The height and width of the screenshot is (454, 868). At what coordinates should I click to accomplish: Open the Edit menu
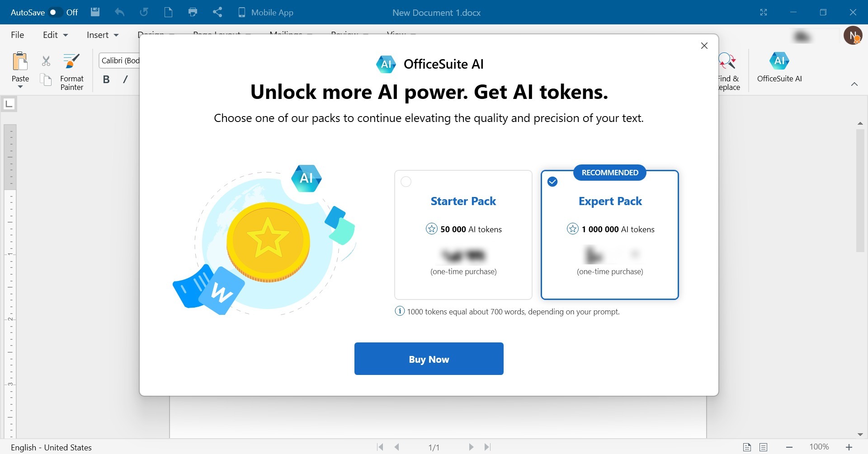point(55,35)
